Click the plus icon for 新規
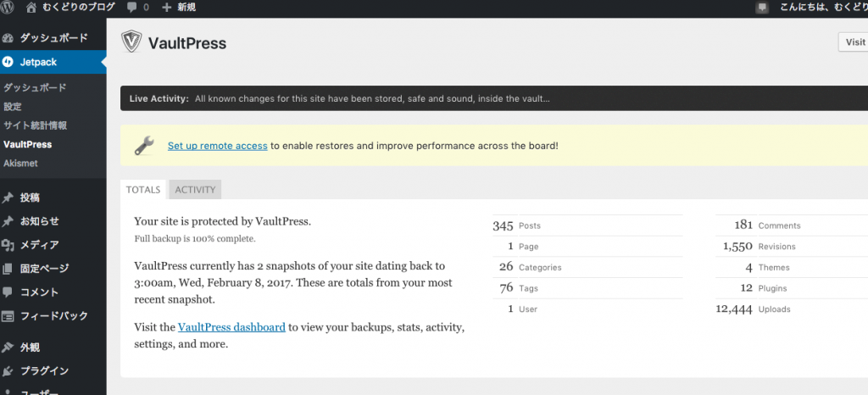Image resolution: width=868 pixels, height=395 pixels. click(167, 8)
